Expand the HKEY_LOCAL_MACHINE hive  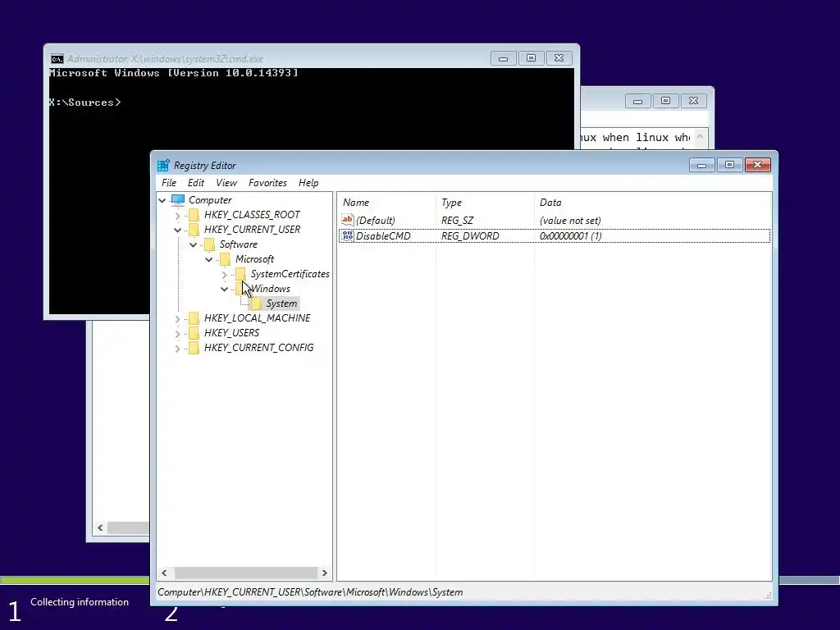177,319
